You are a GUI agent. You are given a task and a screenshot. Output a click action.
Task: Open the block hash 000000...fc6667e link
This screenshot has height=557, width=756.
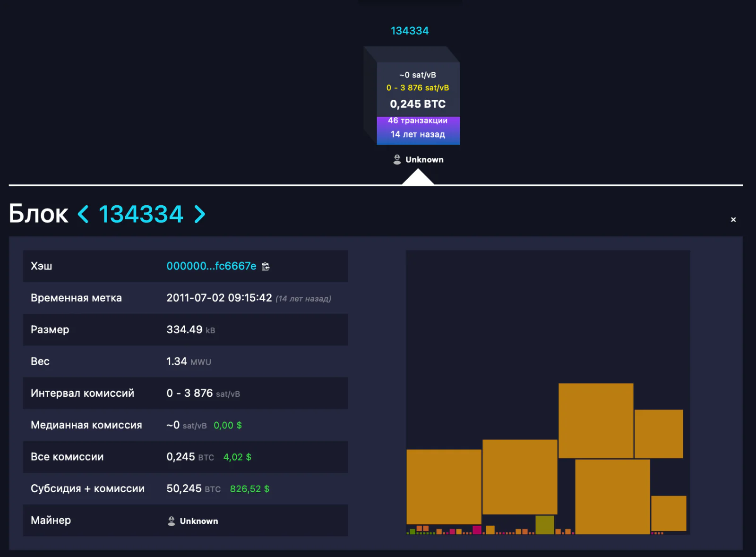[211, 266]
